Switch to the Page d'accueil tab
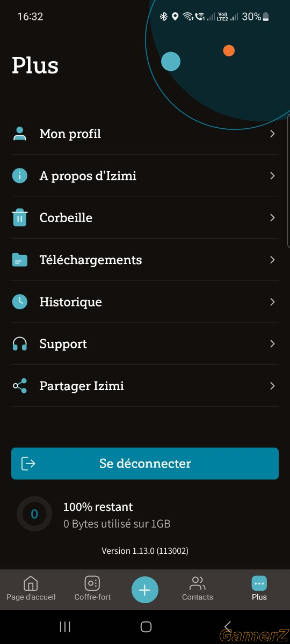Viewport: 290px width, 644px height. [x=31, y=589]
